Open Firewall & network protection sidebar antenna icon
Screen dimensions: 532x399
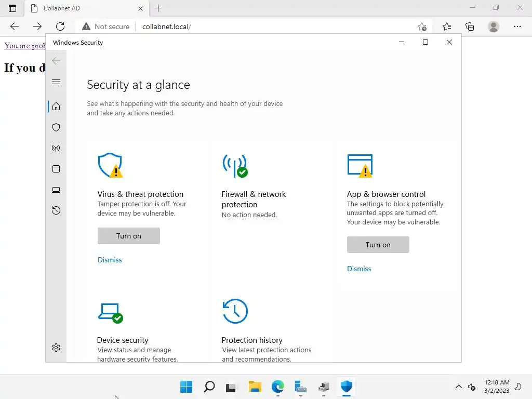tap(56, 148)
